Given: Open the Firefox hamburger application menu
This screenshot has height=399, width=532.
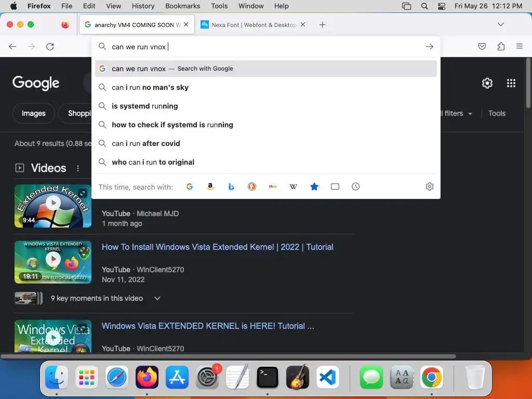Looking at the screenshot, I should 520,46.
